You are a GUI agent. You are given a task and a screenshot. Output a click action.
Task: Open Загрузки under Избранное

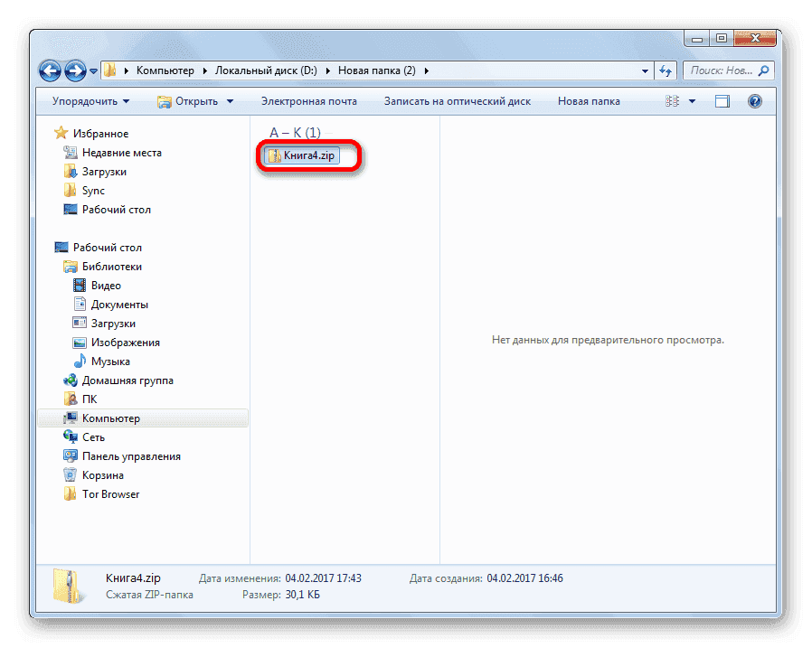(x=104, y=172)
